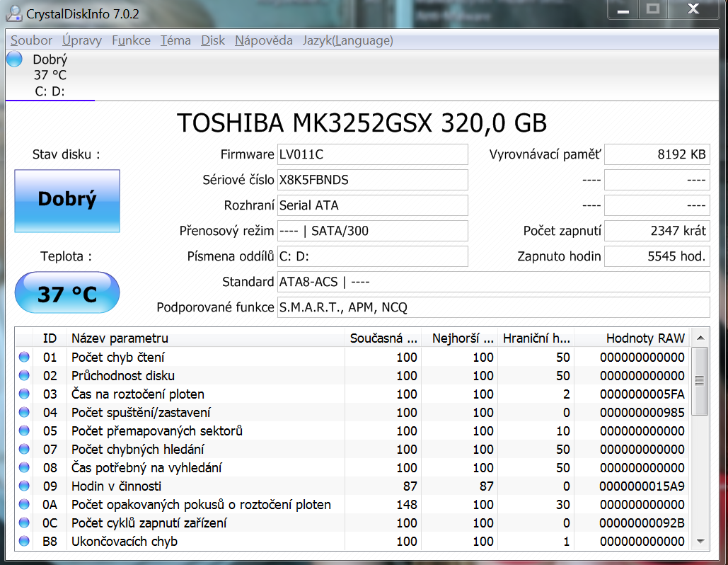Screen dimensions: 728x565
Task: Click the Hraniční column header
Action: click(536, 338)
